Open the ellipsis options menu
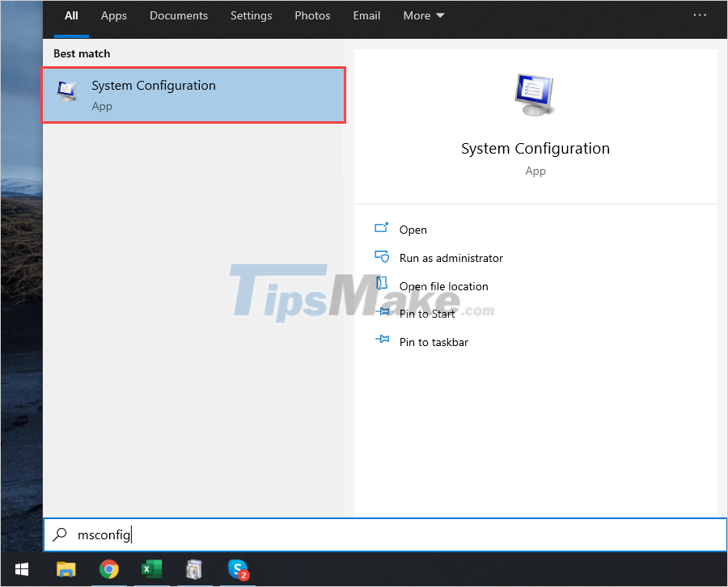728x587 pixels. (x=699, y=15)
